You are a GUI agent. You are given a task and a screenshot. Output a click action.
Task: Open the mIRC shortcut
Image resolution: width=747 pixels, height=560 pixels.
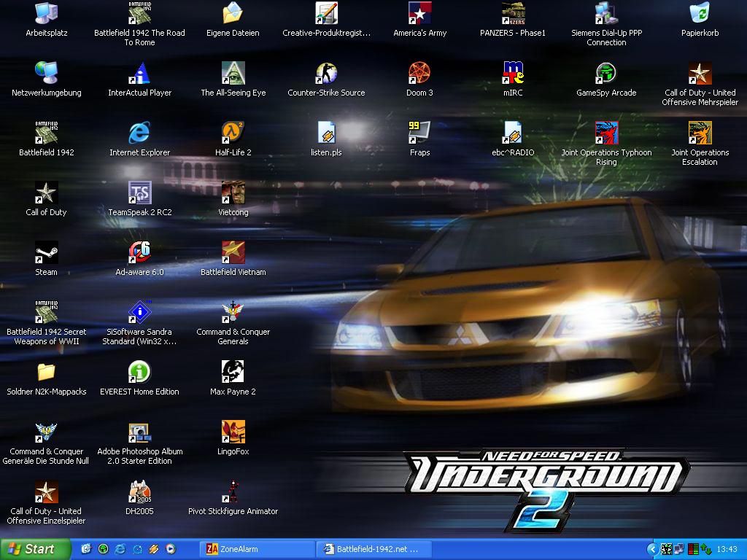513,74
